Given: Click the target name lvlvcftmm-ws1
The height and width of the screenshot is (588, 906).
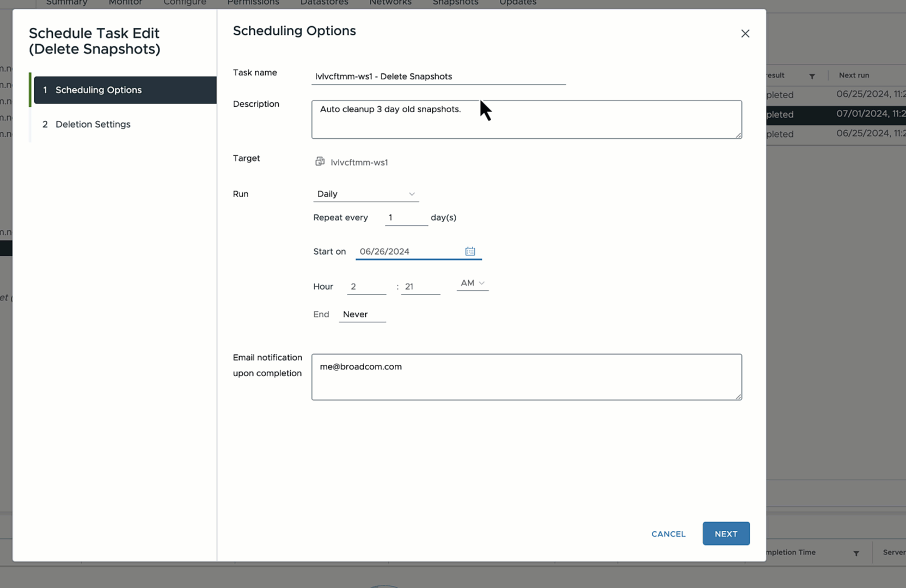Looking at the screenshot, I should click(359, 162).
